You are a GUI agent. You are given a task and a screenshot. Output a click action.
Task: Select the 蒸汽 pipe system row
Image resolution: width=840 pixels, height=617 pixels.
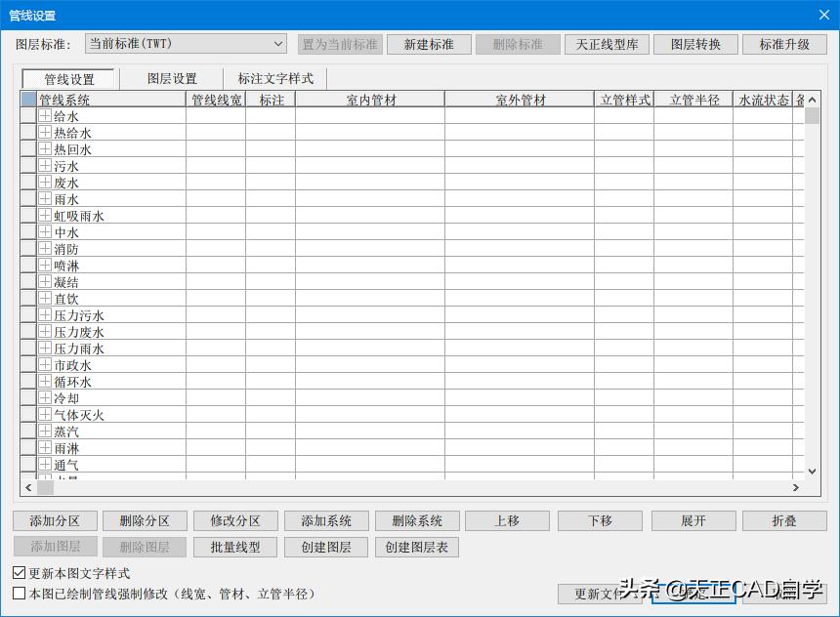click(x=65, y=431)
